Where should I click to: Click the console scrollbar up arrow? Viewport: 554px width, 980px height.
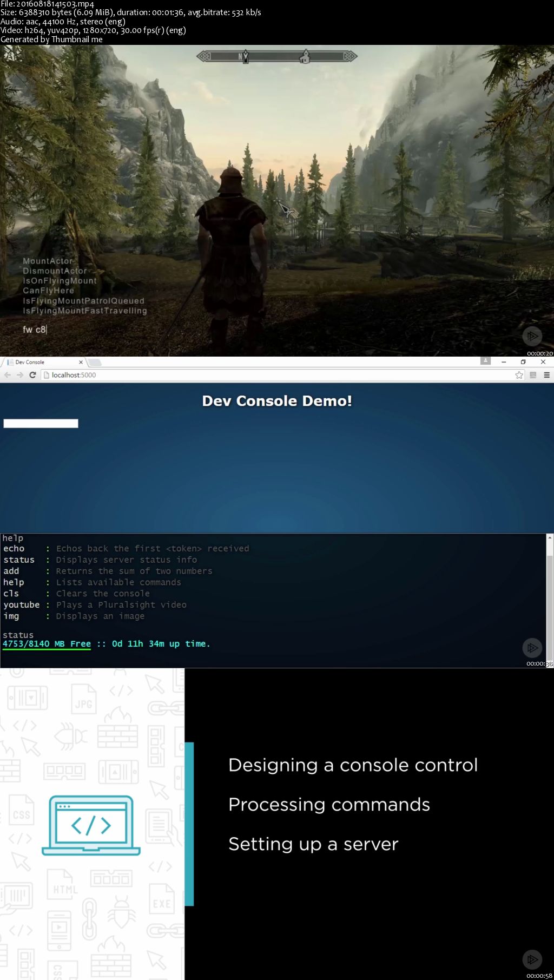550,537
